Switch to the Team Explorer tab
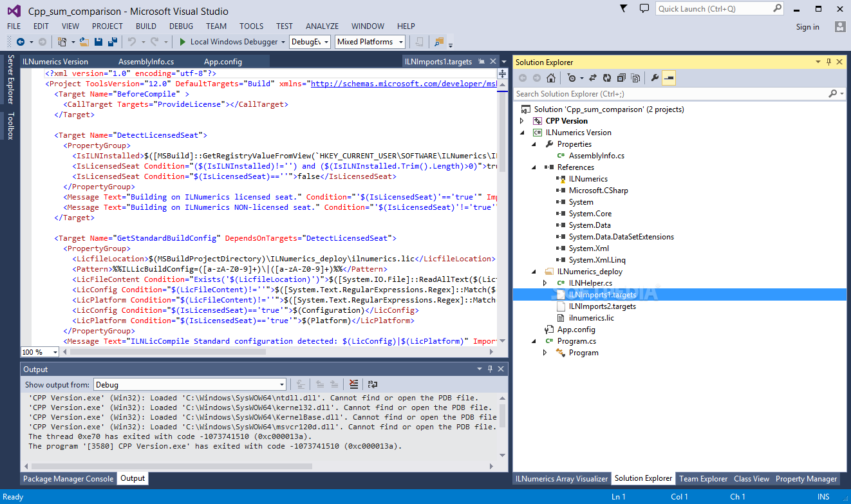 coord(703,479)
